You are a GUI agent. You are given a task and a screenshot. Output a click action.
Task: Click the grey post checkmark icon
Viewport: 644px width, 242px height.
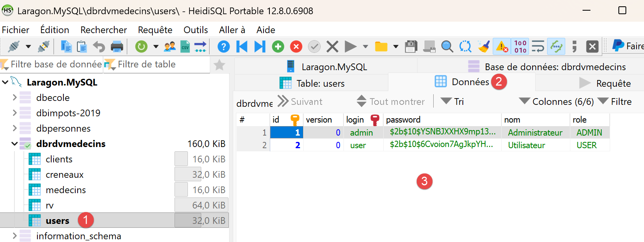click(x=314, y=47)
